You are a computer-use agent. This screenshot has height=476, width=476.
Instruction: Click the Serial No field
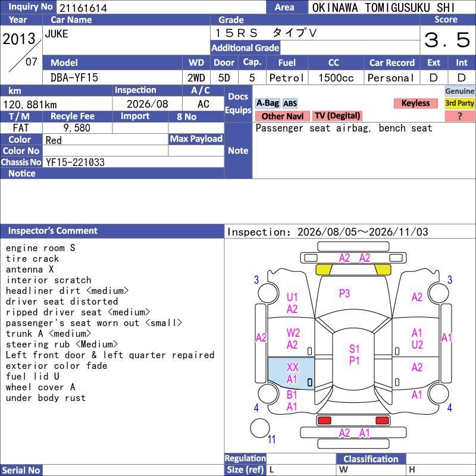(133, 470)
